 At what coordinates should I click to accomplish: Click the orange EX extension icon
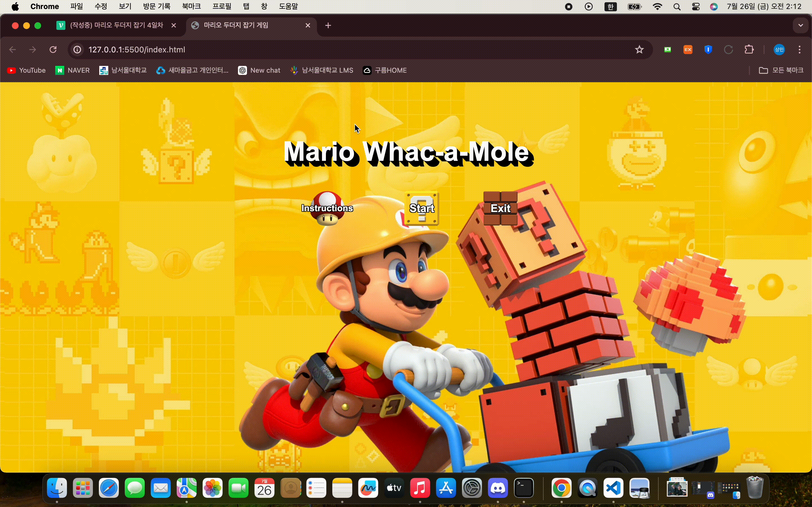(x=687, y=49)
